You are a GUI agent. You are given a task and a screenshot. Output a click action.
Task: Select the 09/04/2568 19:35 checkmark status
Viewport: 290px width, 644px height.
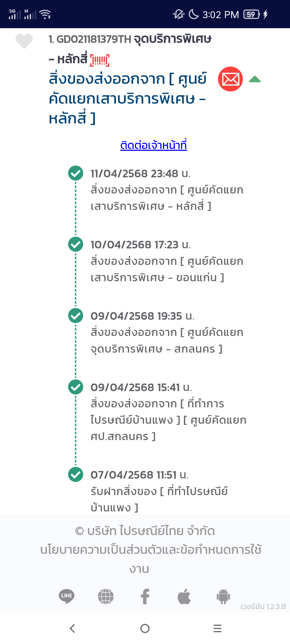[x=76, y=316]
